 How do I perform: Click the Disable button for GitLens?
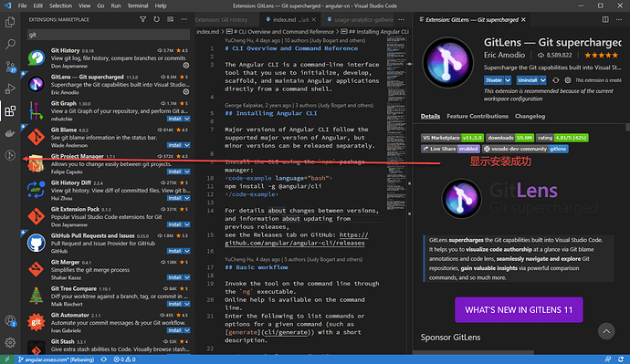click(x=494, y=80)
